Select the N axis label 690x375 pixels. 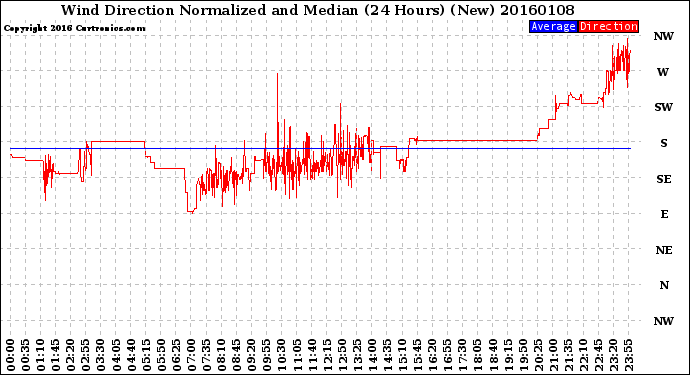click(x=664, y=285)
